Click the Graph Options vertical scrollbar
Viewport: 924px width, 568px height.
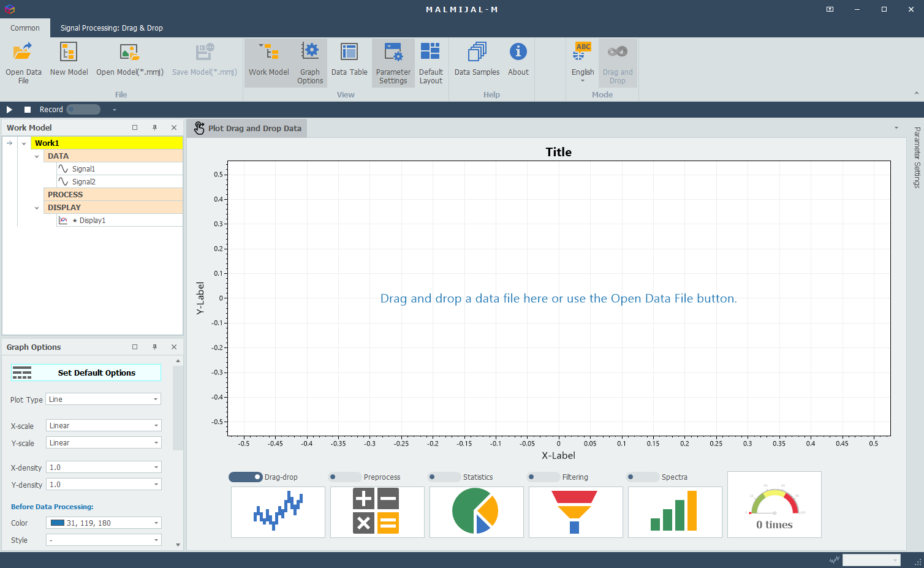(178, 407)
